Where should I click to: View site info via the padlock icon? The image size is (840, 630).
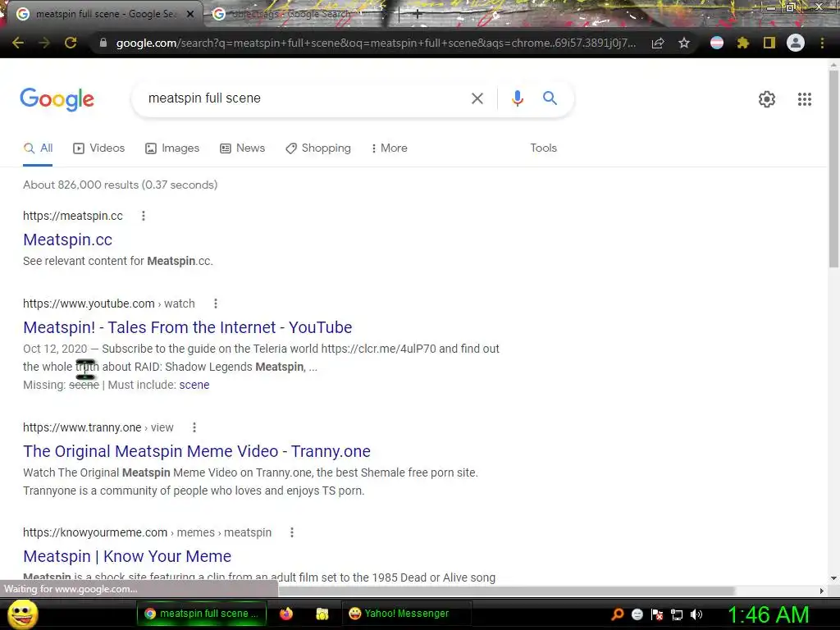[x=103, y=43]
